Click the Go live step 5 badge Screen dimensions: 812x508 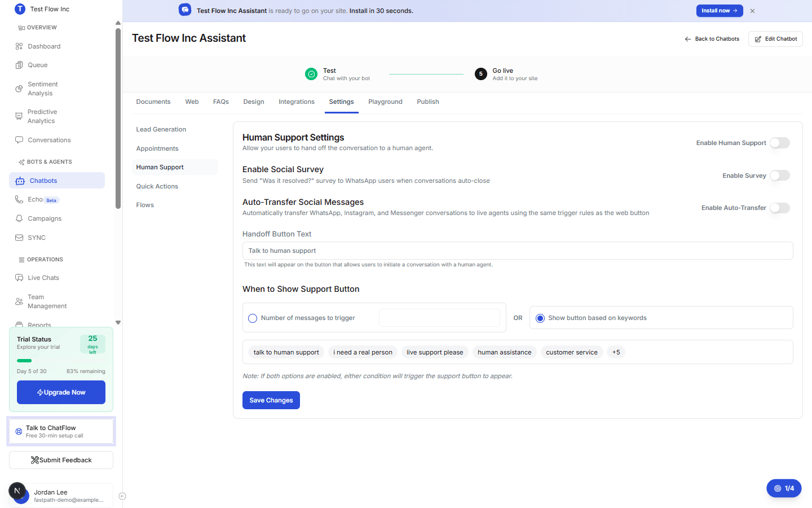(481, 74)
